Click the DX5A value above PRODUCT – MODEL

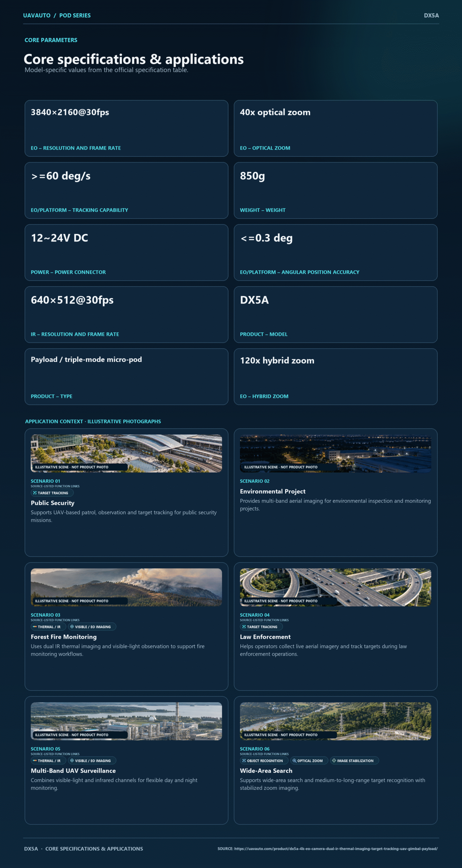(254, 300)
